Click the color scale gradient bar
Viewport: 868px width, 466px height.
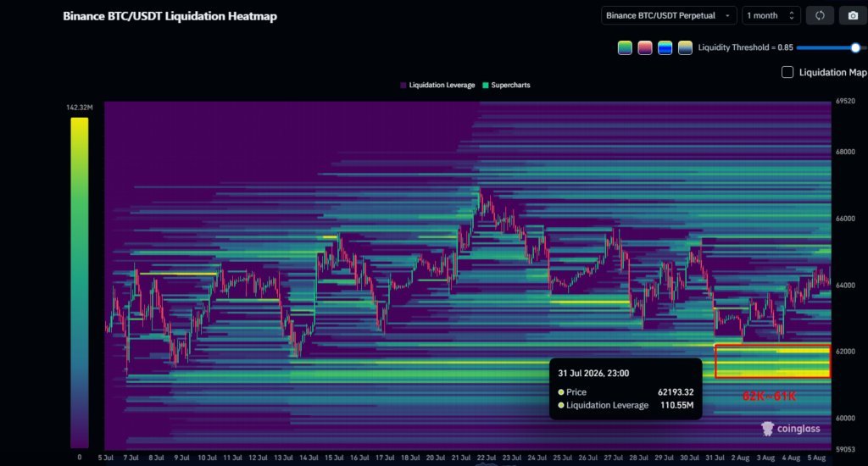(x=79, y=282)
